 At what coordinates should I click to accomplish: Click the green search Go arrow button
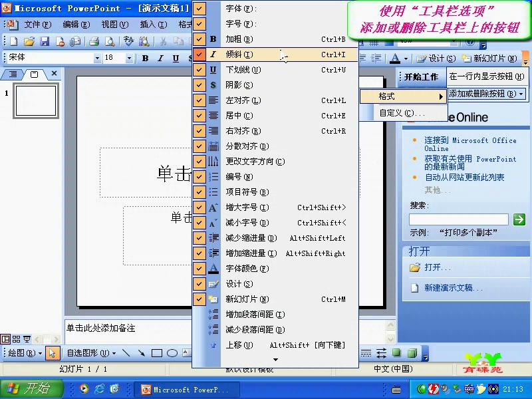pyautogui.click(x=519, y=219)
